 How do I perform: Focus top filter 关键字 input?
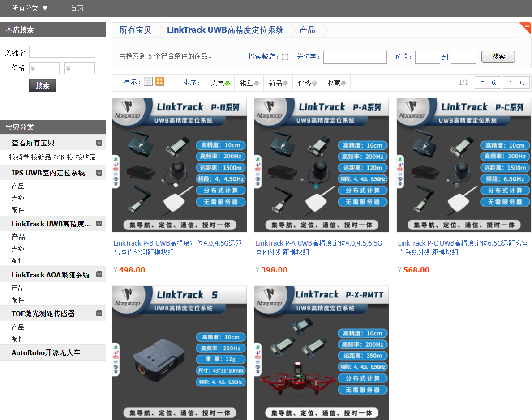pos(355,57)
